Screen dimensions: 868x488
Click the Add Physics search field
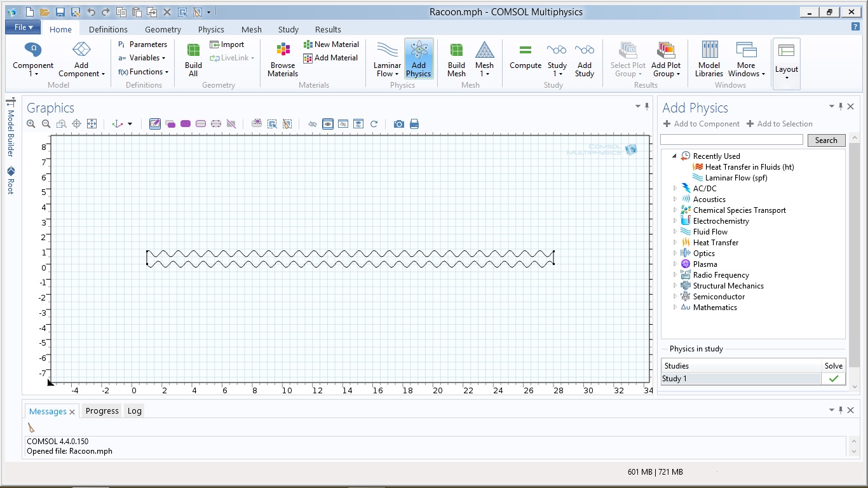click(731, 140)
